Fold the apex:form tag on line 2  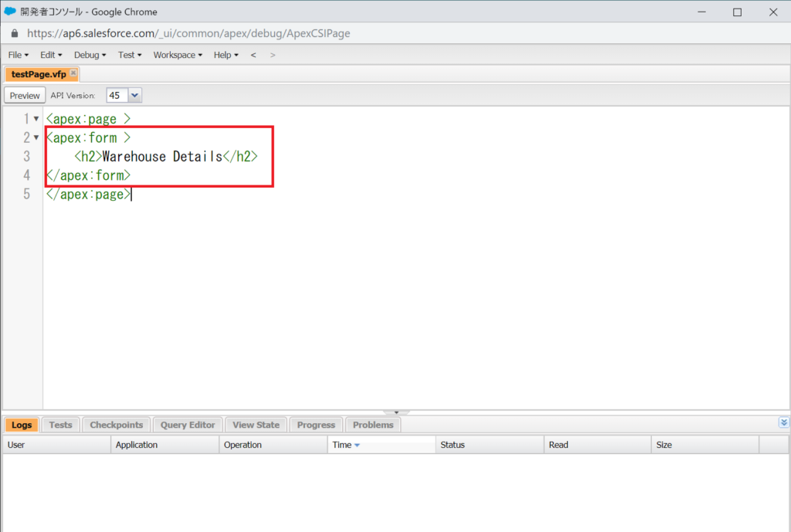(x=36, y=138)
